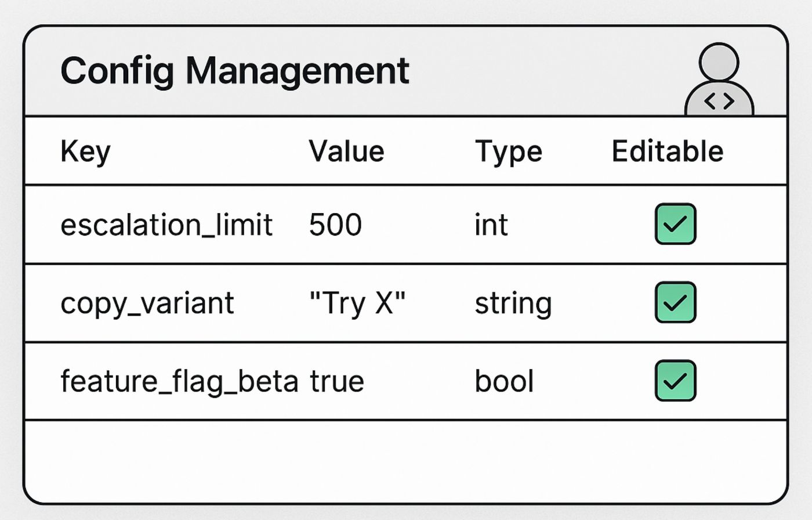The image size is (812, 520).
Task: Click the string type cell
Action: point(513,304)
